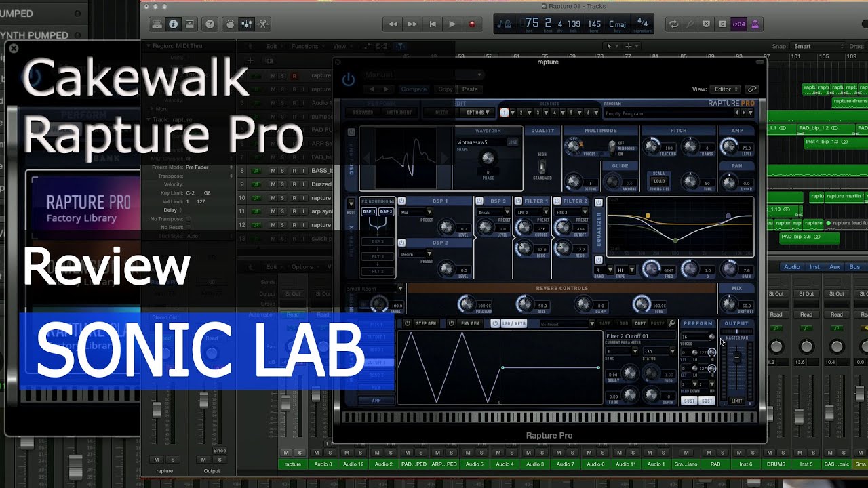Open the Logic library panel icon
868x488 pixels.
pos(157,24)
